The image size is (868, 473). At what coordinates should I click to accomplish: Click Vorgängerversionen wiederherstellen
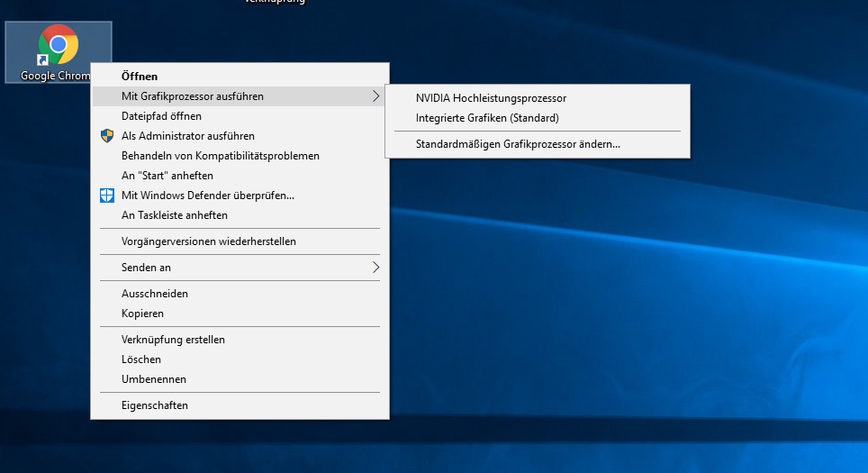240,241
